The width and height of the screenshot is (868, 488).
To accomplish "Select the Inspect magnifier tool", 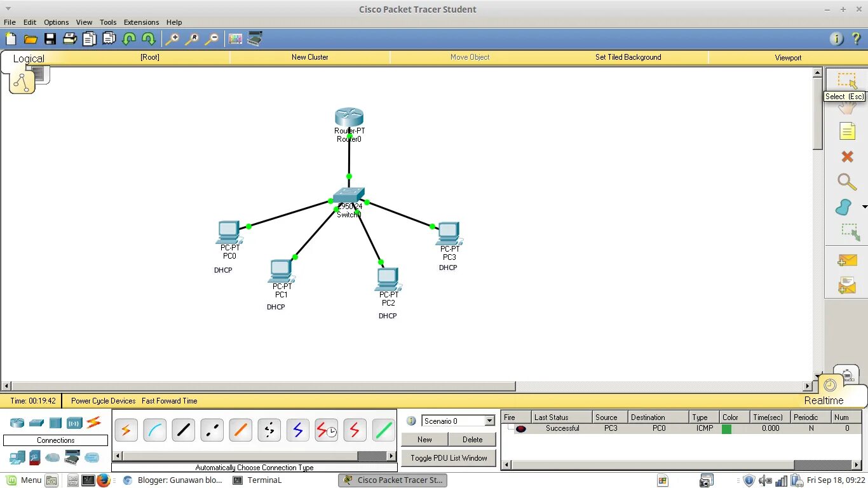I will [x=847, y=182].
